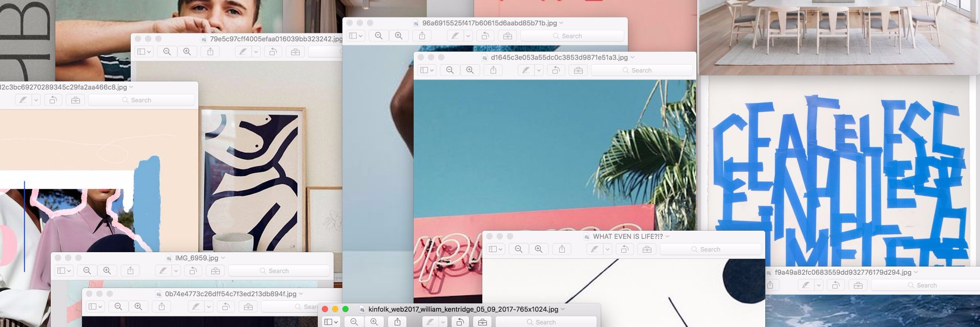This screenshot has height=327, width=980.
Task: Toggle the Markup toolbar in the IMG_6959.jpg window
Action: 215,271
